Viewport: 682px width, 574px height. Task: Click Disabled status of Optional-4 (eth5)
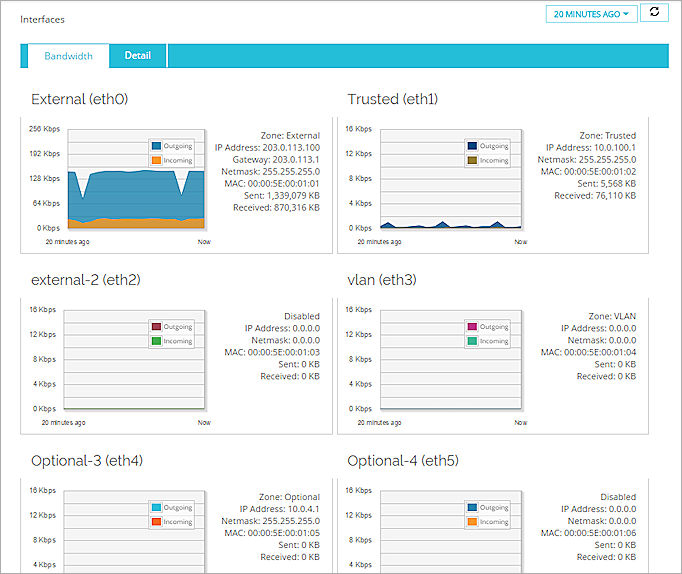(618, 497)
